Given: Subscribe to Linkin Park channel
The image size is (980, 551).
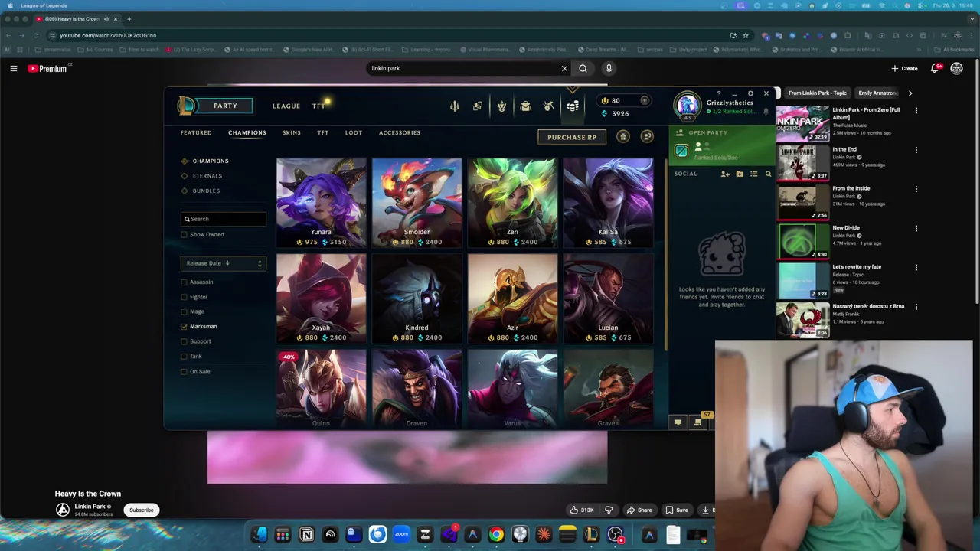Looking at the screenshot, I should pyautogui.click(x=142, y=510).
